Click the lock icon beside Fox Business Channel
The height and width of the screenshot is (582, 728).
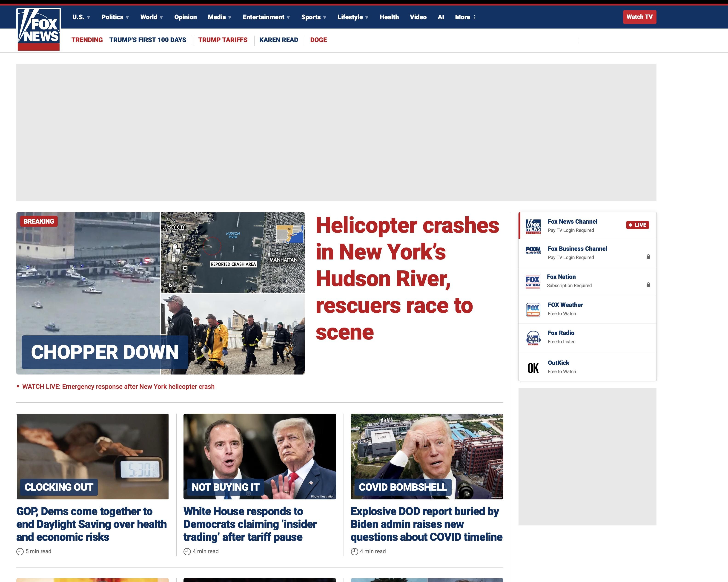[x=648, y=257]
